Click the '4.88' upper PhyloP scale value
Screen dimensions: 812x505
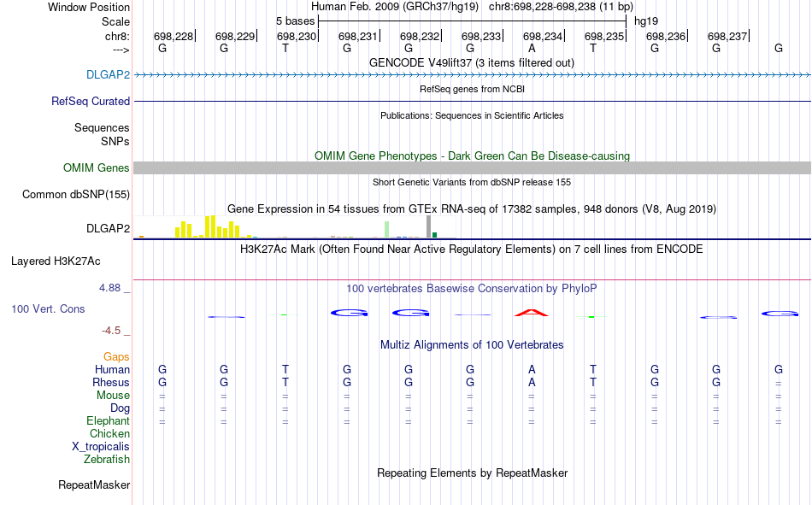[x=109, y=288]
